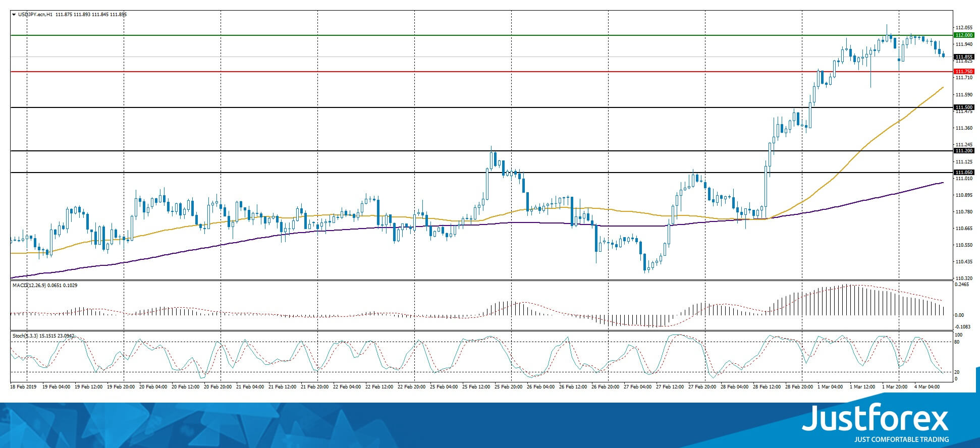Image resolution: width=980 pixels, height=448 pixels.
Task: Click the 20 Feb 12:00 time label
Action: click(x=186, y=387)
